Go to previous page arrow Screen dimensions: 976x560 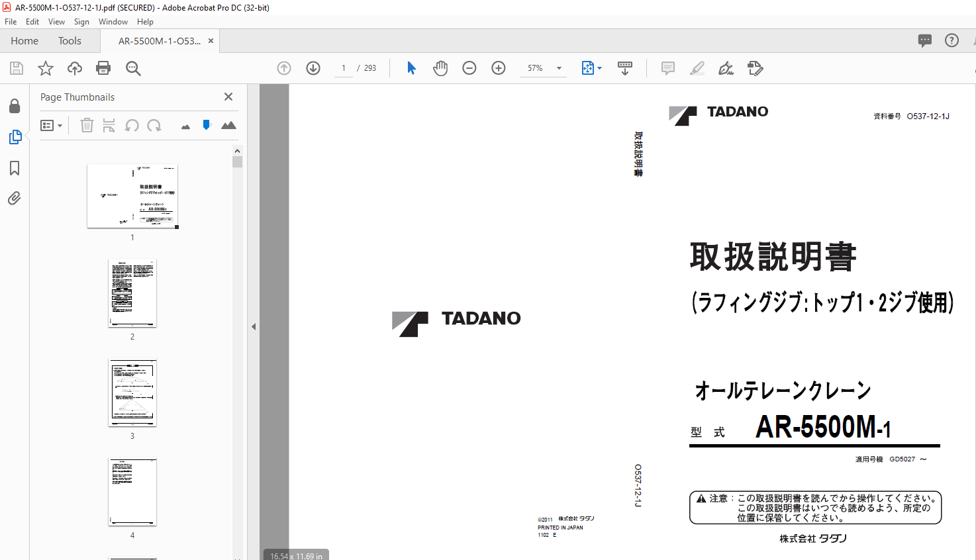click(284, 68)
